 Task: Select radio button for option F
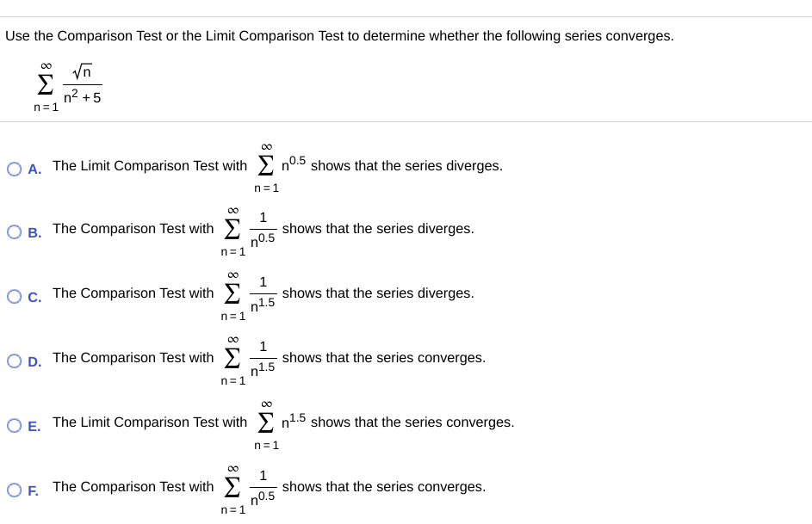[14, 490]
